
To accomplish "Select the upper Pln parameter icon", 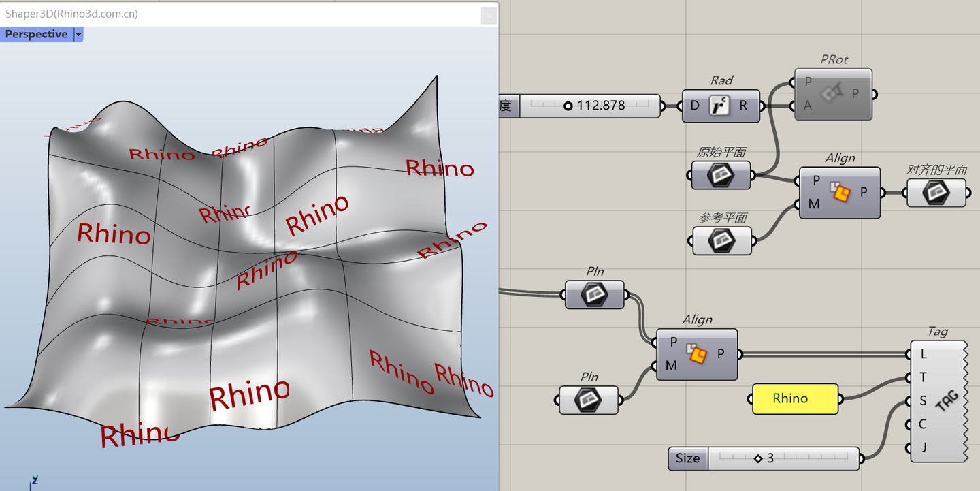I will [x=594, y=294].
